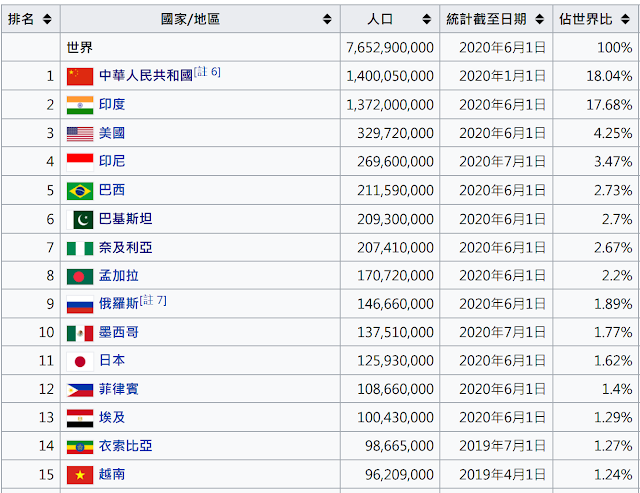640x493 pixels.
Task: Select date cell 2020年1月1日
Action: pyautogui.click(x=502, y=76)
